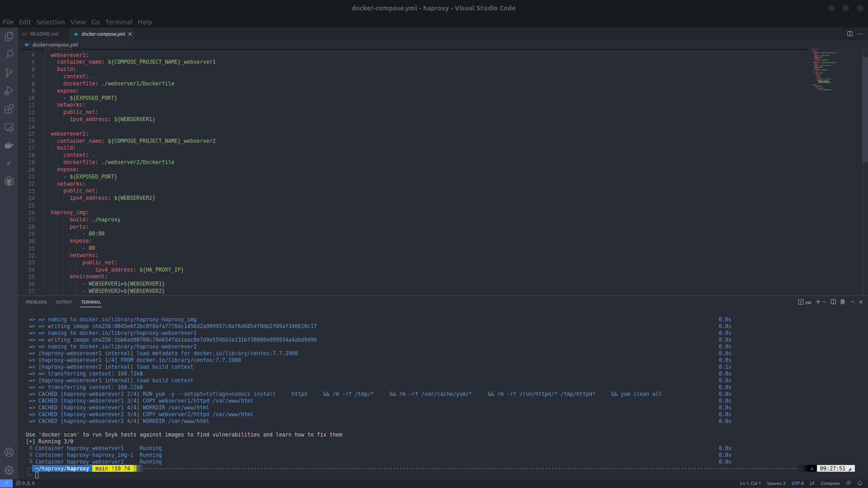Open Manage gear menu
868x488 pixels.
(x=9, y=470)
